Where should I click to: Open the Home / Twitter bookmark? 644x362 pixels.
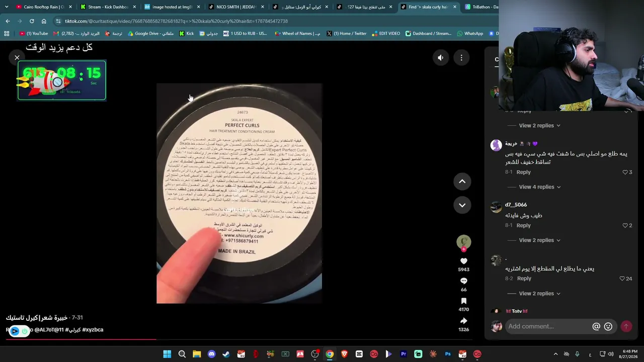click(x=347, y=34)
